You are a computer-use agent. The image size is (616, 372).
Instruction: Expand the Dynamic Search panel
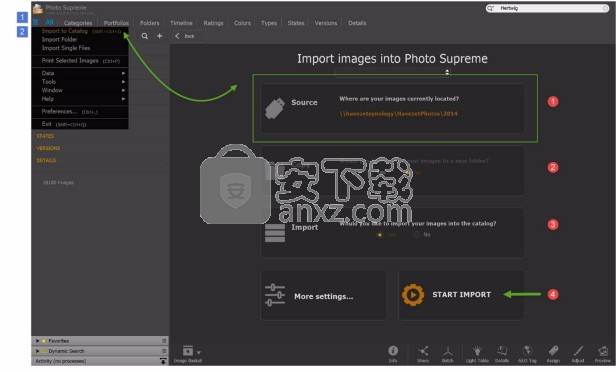point(37,351)
